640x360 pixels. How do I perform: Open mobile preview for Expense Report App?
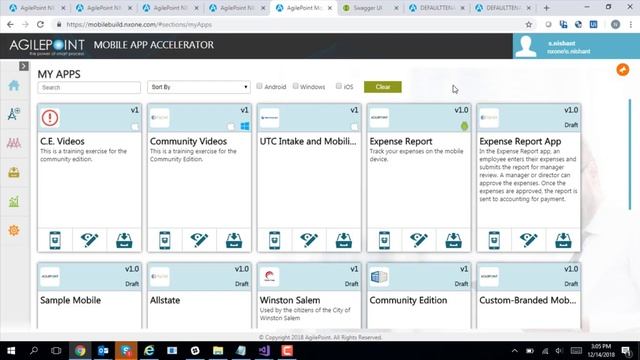(494, 240)
